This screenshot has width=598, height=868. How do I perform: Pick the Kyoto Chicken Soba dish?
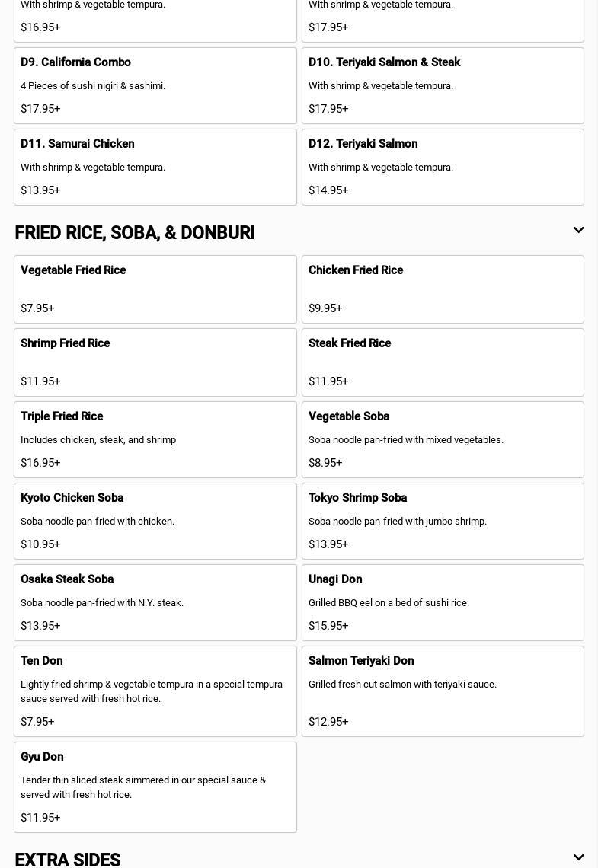click(x=155, y=521)
